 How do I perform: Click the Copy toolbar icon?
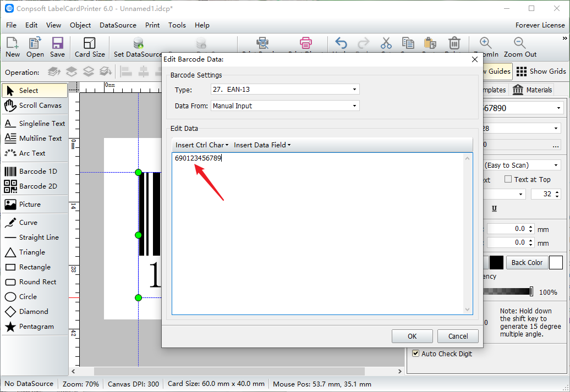[x=408, y=43]
